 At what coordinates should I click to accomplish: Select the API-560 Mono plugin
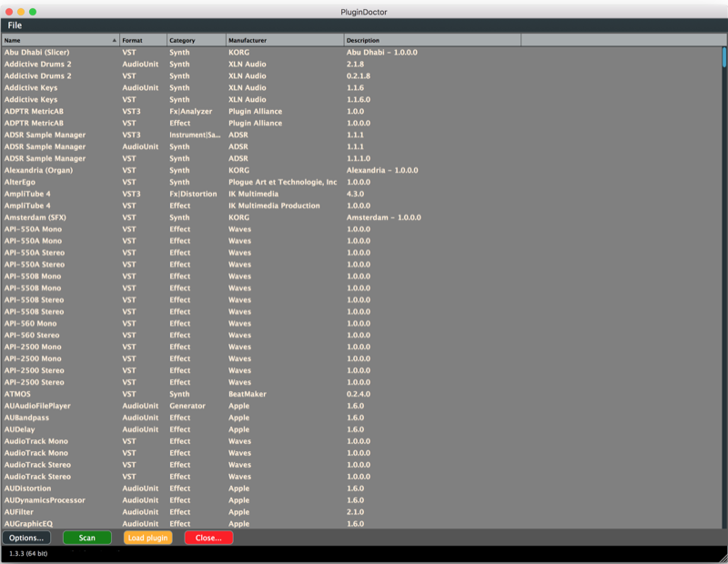tap(30, 324)
